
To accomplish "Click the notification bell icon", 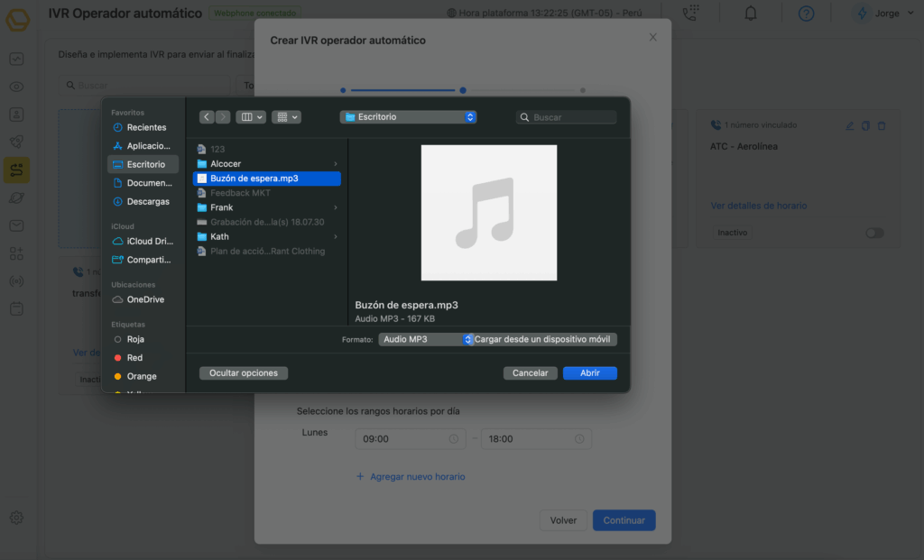I will click(x=750, y=14).
